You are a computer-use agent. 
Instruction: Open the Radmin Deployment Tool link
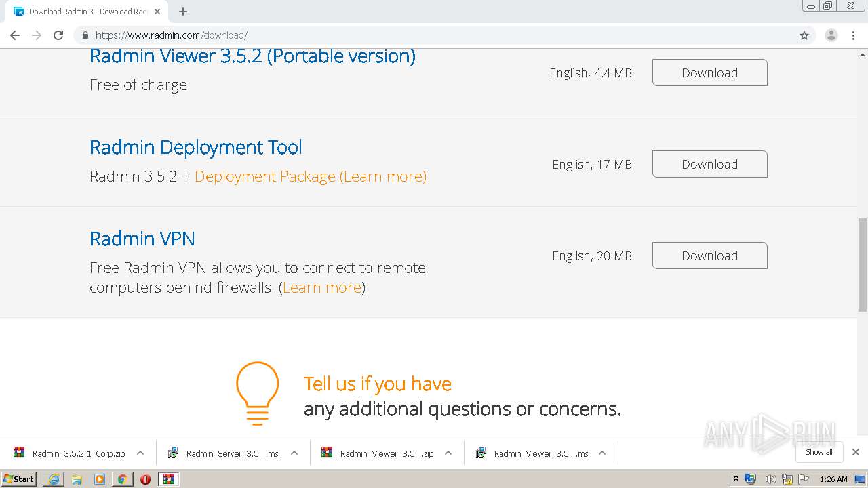pyautogui.click(x=196, y=147)
